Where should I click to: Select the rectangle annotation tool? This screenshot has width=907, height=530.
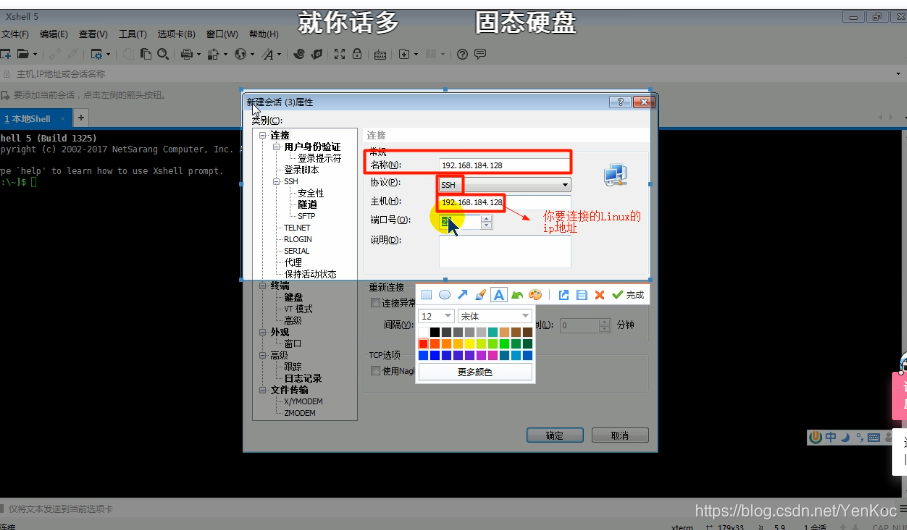pos(426,295)
